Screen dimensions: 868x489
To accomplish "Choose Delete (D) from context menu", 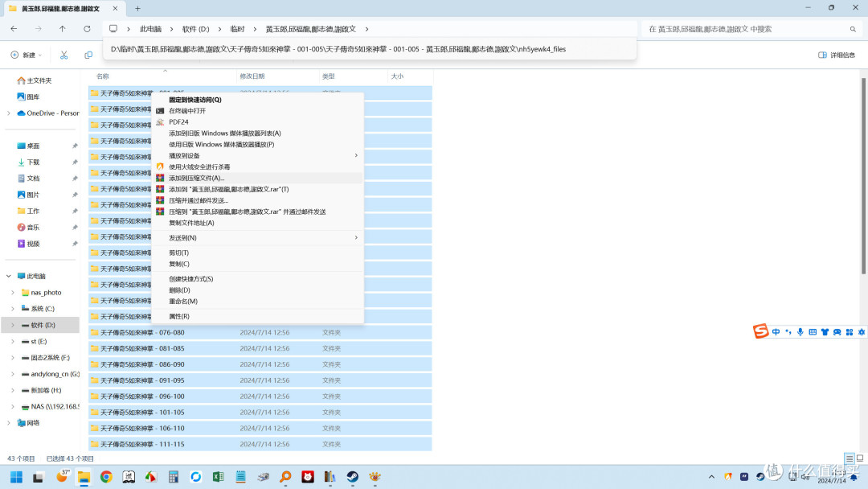I will point(257,290).
